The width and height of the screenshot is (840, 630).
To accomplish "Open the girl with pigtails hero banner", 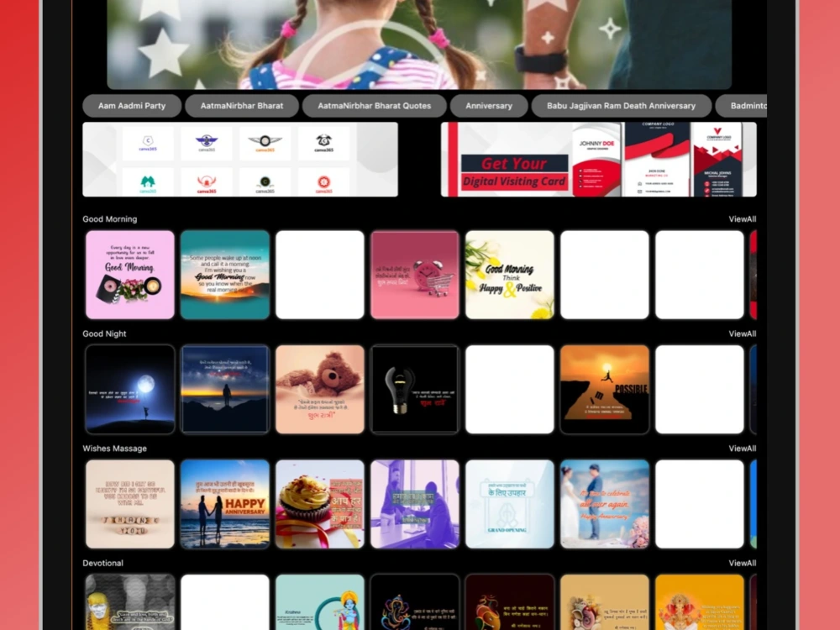I will 419,45.
